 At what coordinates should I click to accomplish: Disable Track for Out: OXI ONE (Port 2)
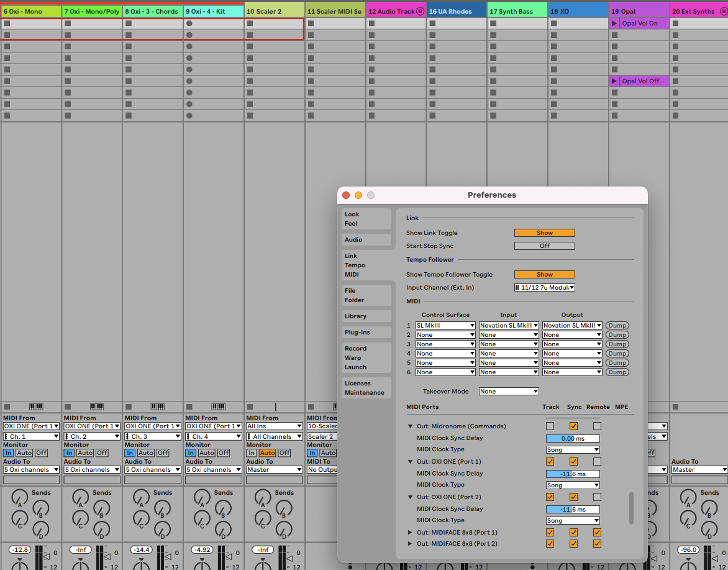point(550,497)
